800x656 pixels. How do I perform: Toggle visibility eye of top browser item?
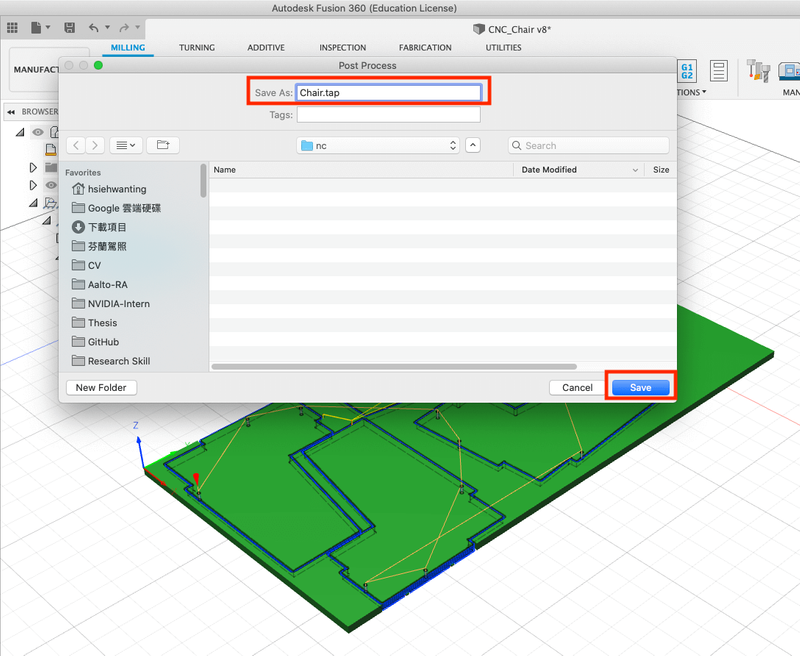click(38, 132)
